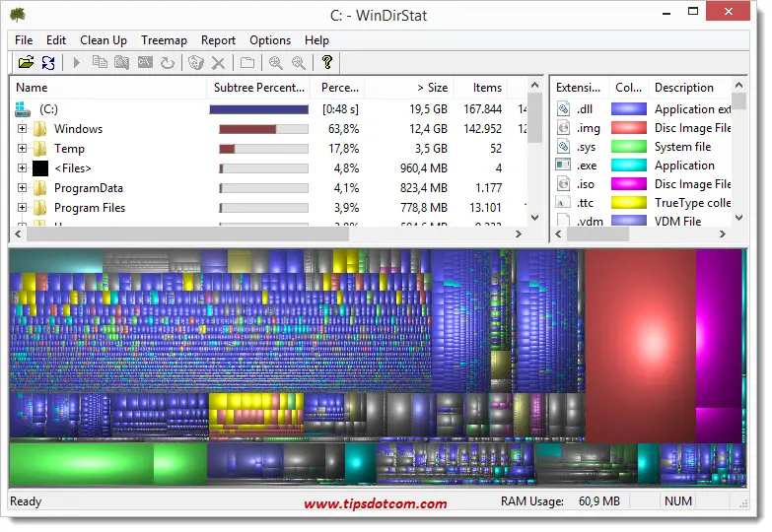The width and height of the screenshot is (772, 532).
Task: Click the directory list scroll right arrow
Action: (x=518, y=234)
